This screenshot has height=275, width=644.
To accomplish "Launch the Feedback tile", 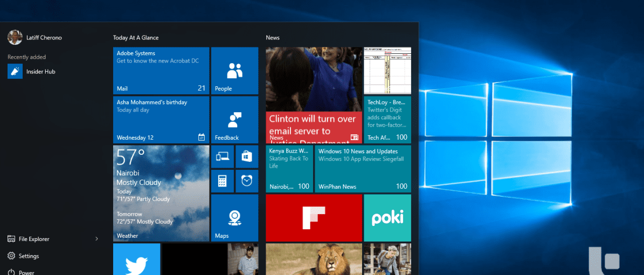I will (234, 120).
